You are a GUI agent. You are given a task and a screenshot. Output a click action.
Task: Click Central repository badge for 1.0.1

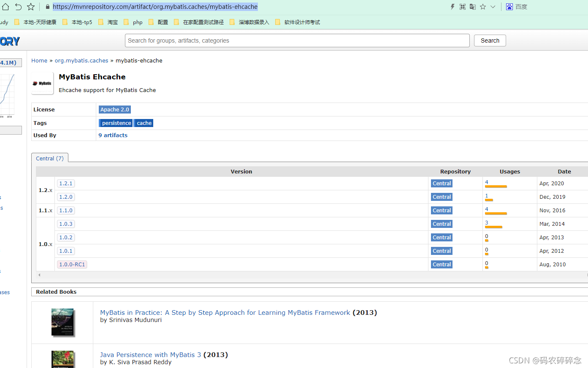442,251
